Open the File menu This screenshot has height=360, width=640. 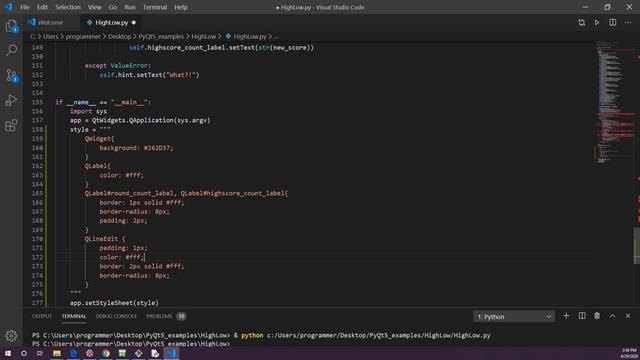24,7
